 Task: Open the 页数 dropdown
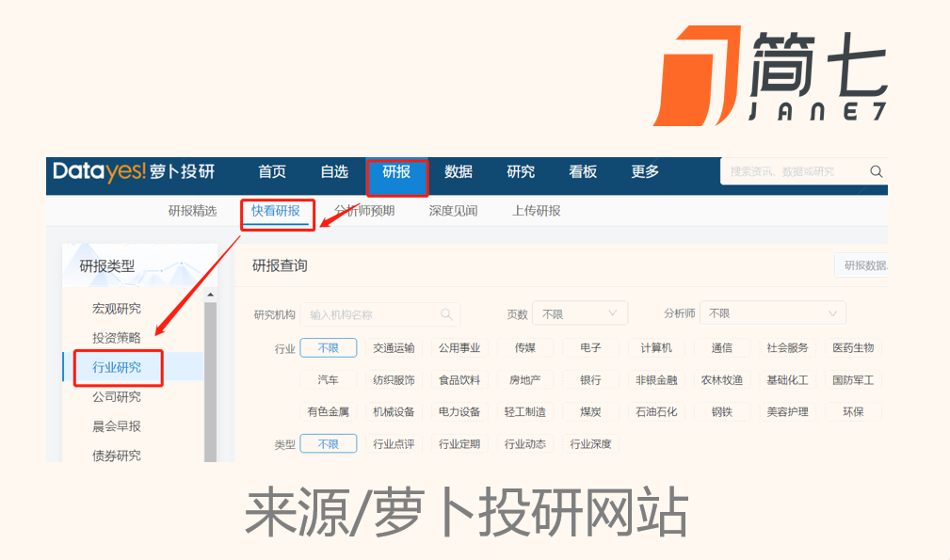580,313
